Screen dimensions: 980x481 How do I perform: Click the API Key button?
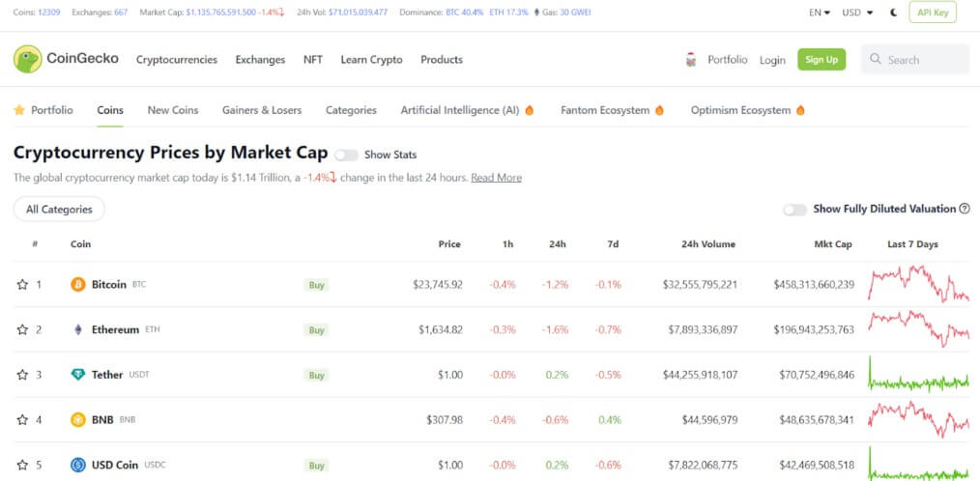point(933,12)
